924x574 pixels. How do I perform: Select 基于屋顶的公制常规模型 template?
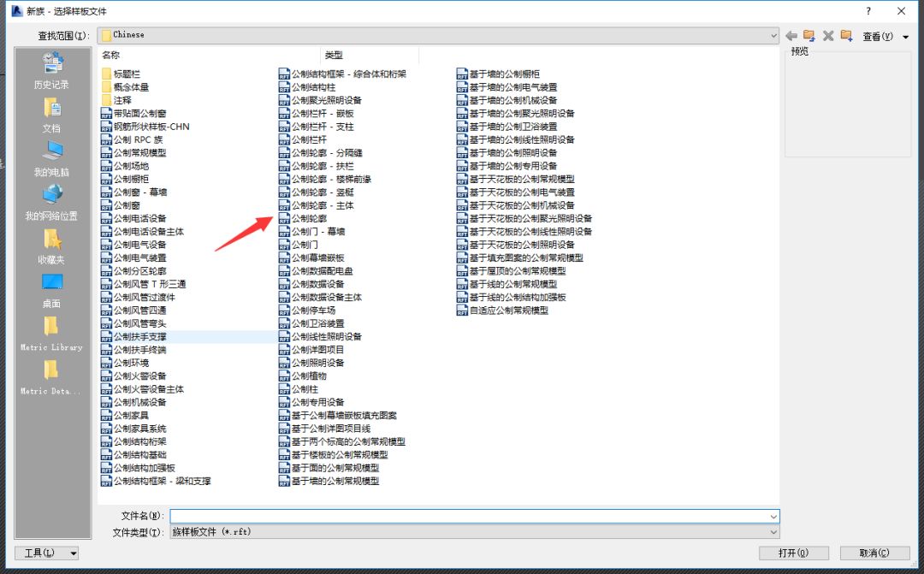point(511,270)
